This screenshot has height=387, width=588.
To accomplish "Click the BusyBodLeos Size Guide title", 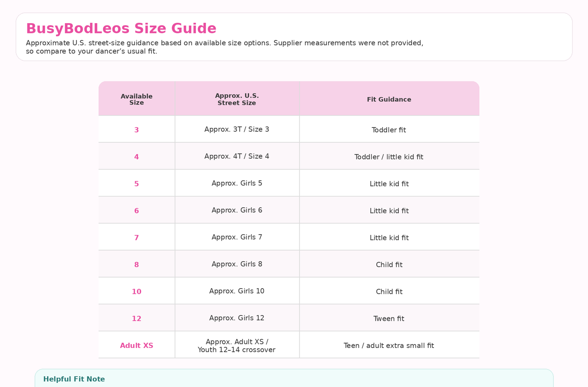I will [121, 28].
